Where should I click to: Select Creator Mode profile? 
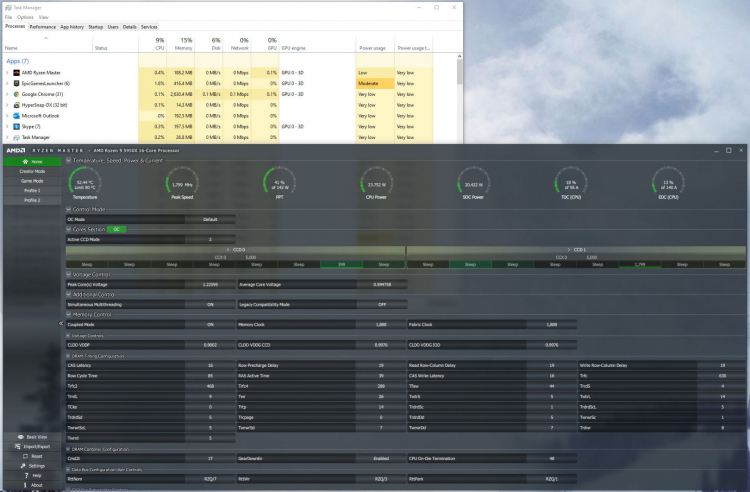(x=32, y=171)
